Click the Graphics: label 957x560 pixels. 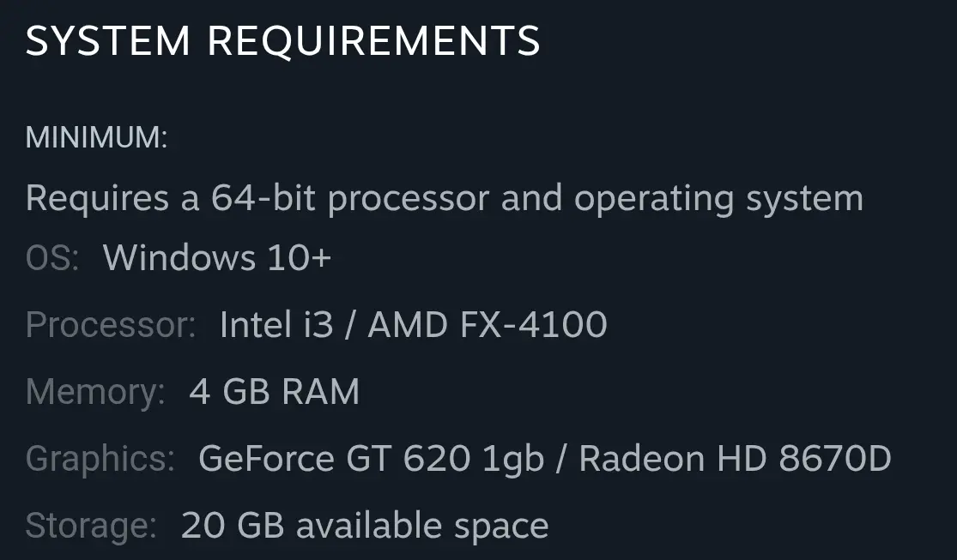(100, 459)
